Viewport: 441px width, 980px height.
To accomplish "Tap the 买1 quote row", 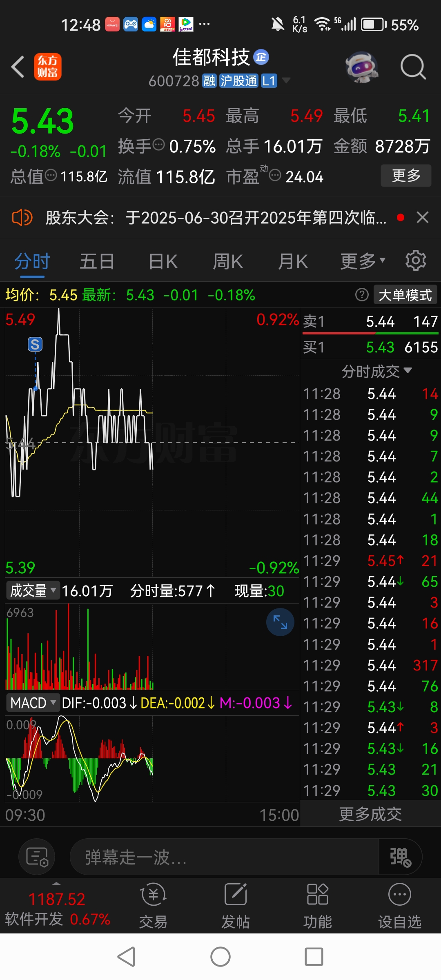I will click(370, 347).
